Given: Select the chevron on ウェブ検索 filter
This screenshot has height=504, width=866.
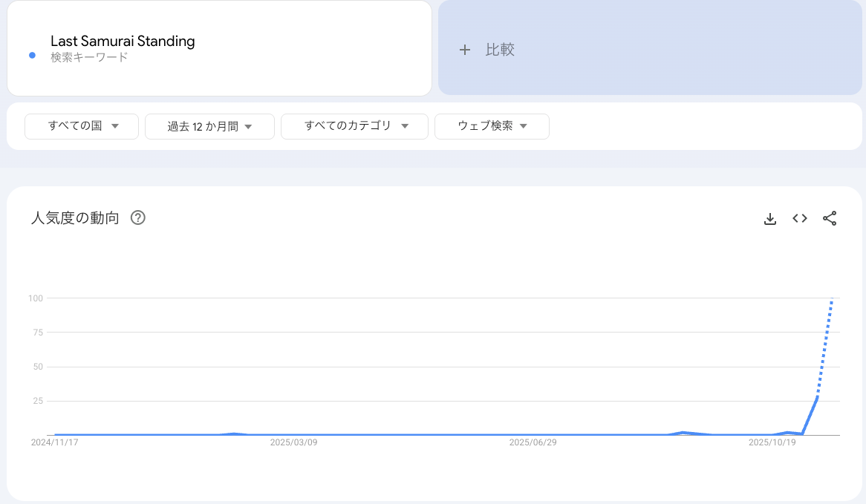Looking at the screenshot, I should point(524,126).
